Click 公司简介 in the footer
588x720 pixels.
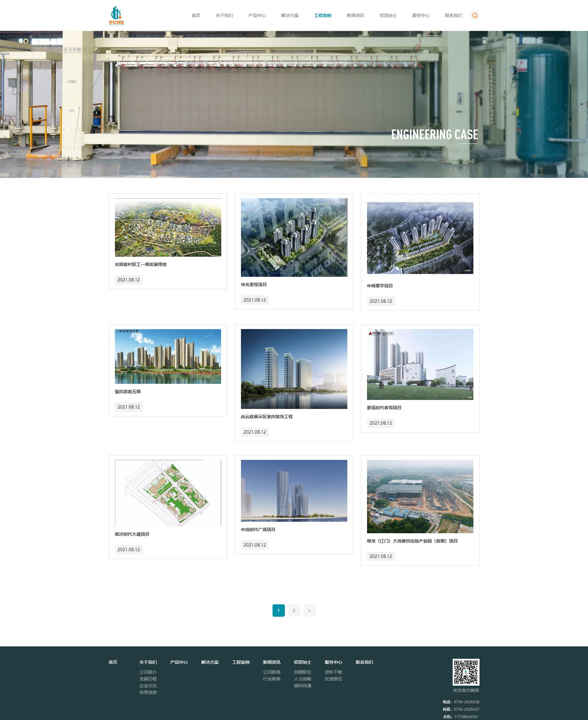[x=148, y=672]
